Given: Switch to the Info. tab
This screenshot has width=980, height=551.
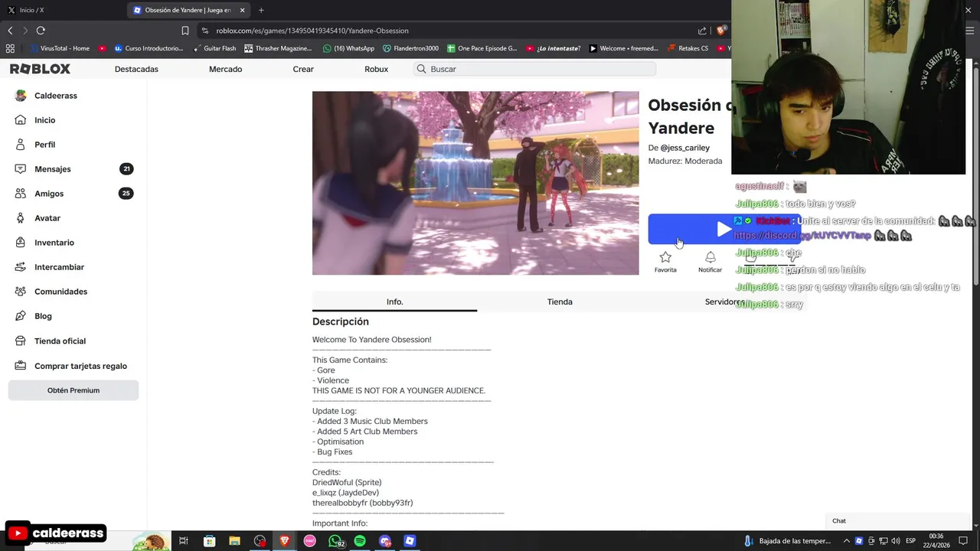Looking at the screenshot, I should [394, 302].
